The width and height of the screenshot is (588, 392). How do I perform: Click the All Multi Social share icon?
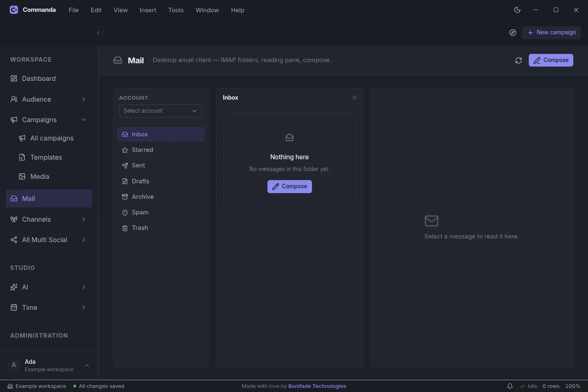point(14,240)
